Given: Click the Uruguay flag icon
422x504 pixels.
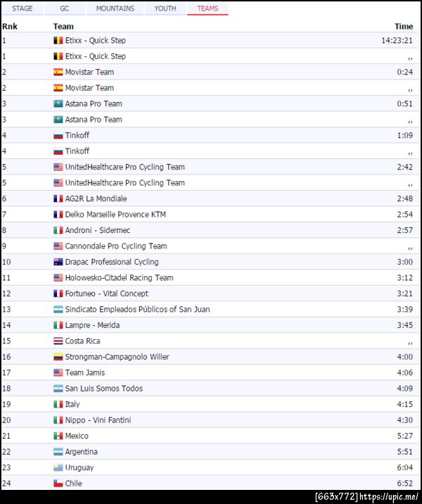Looking at the screenshot, I should pos(58,467).
